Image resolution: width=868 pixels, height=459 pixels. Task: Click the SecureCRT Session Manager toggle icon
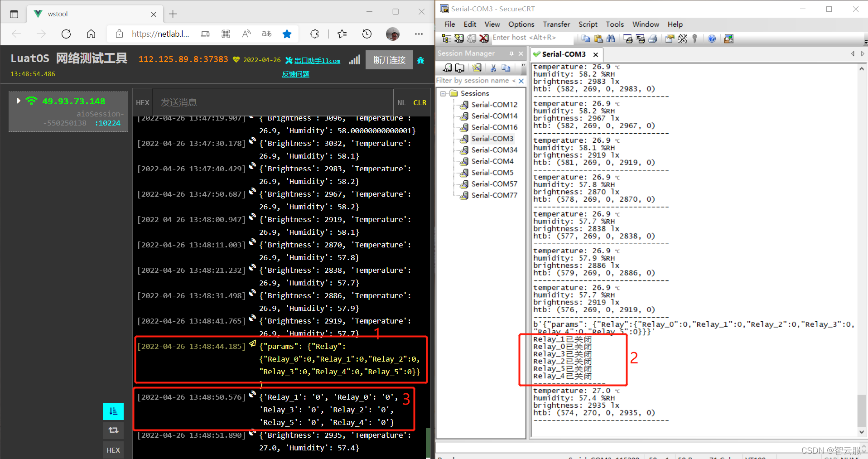[446, 39]
